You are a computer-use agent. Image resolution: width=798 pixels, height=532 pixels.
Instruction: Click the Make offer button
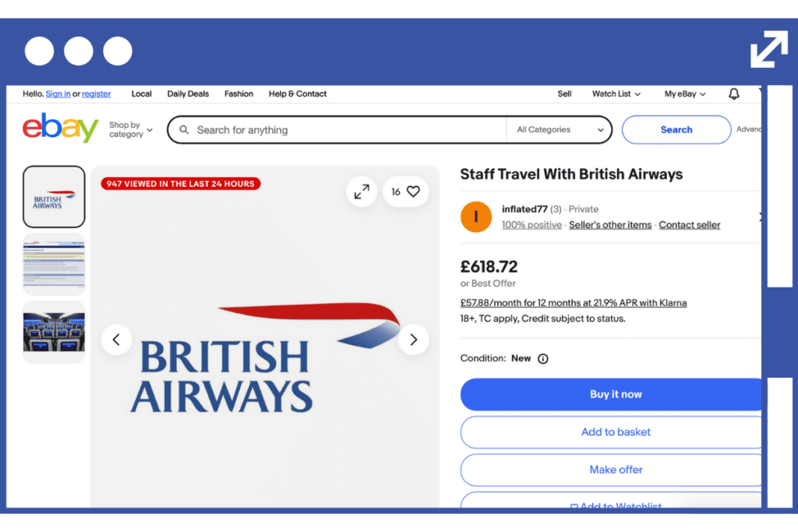pyautogui.click(x=615, y=470)
